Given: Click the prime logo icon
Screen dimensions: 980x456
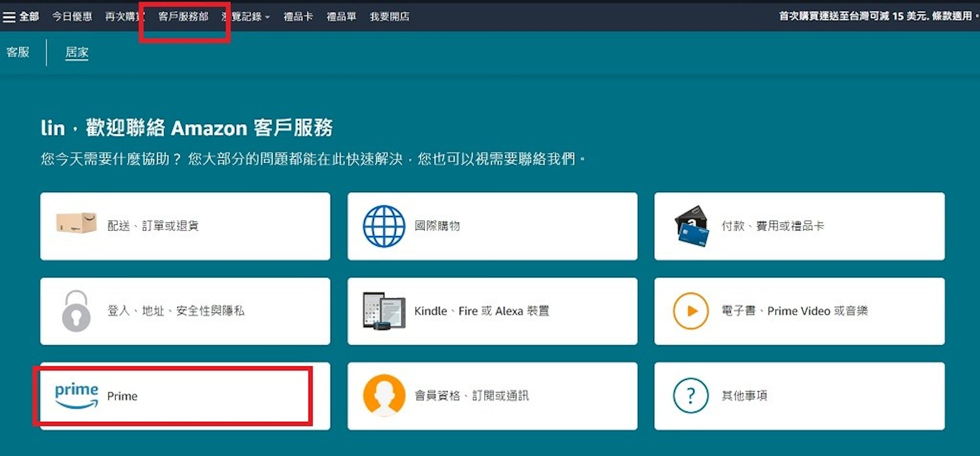Looking at the screenshot, I should coord(77,396).
